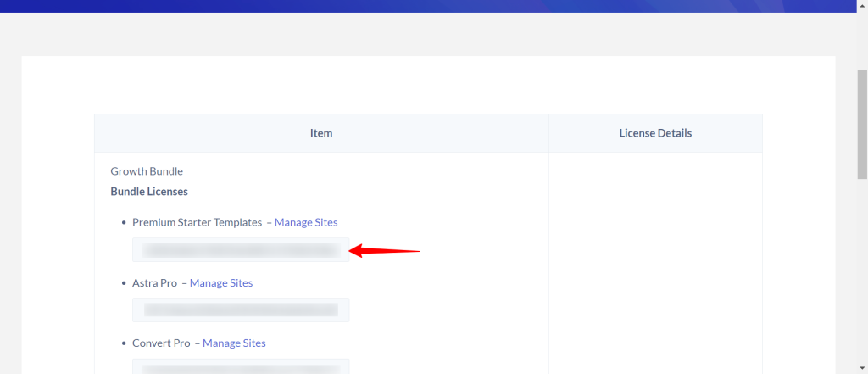Click the License Details column header
The width and height of the screenshot is (868, 374).
coord(655,133)
